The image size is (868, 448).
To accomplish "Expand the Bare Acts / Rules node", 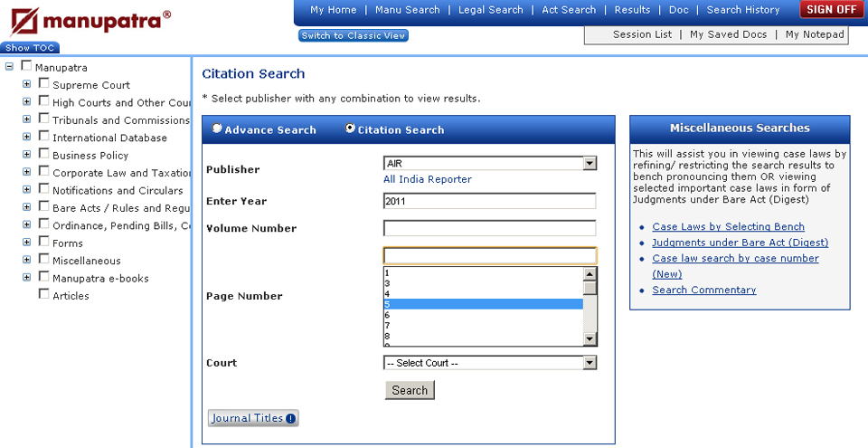I will point(27,207).
